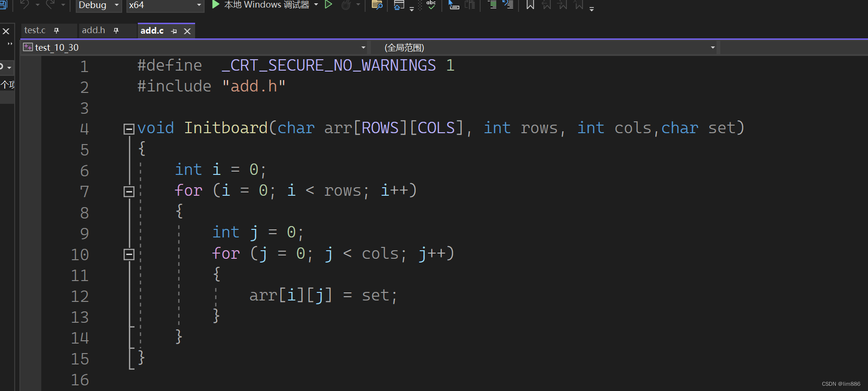Click the cursor selection toolbar icon
This screenshot has width=868, height=391.
[454, 5]
